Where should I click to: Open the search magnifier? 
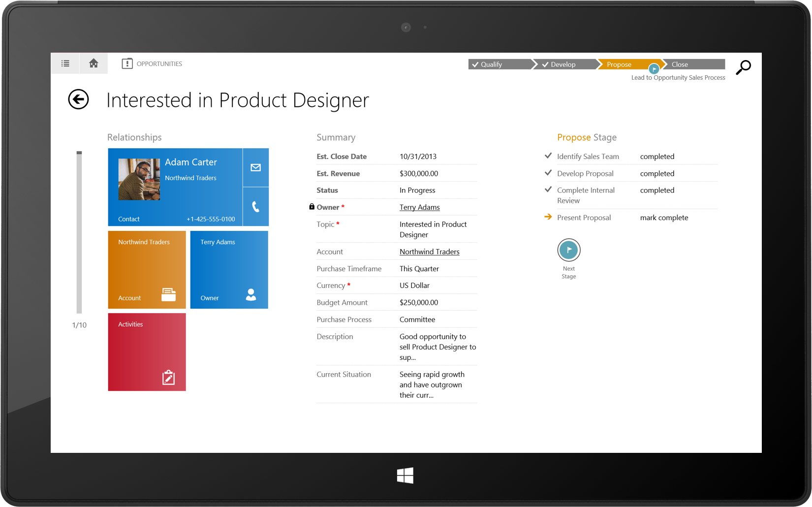743,67
